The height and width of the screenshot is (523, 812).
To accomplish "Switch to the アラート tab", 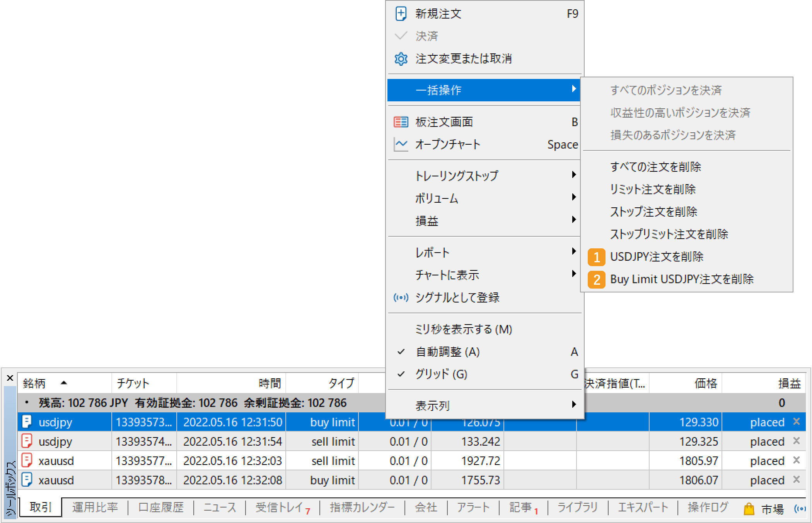I will pyautogui.click(x=473, y=507).
